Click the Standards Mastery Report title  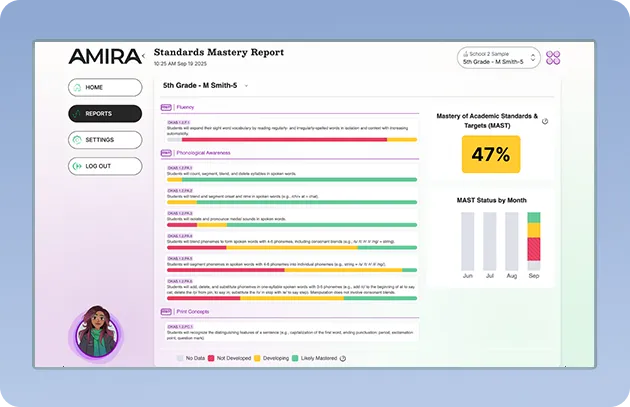tap(219, 52)
